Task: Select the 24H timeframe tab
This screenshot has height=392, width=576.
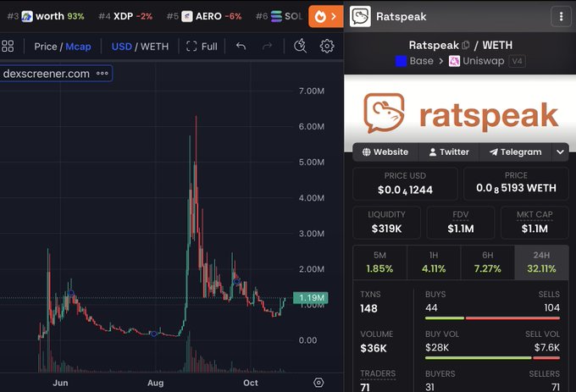Action: click(x=541, y=262)
